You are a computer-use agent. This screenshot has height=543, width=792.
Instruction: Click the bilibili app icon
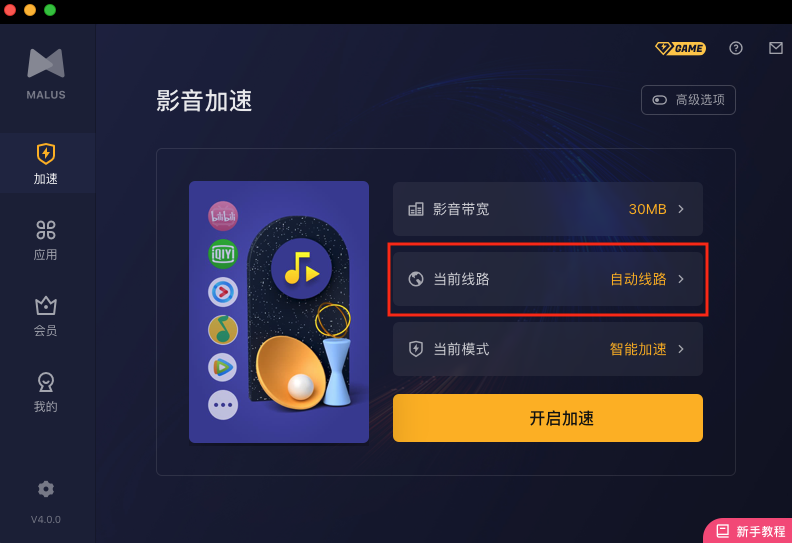[x=223, y=216]
